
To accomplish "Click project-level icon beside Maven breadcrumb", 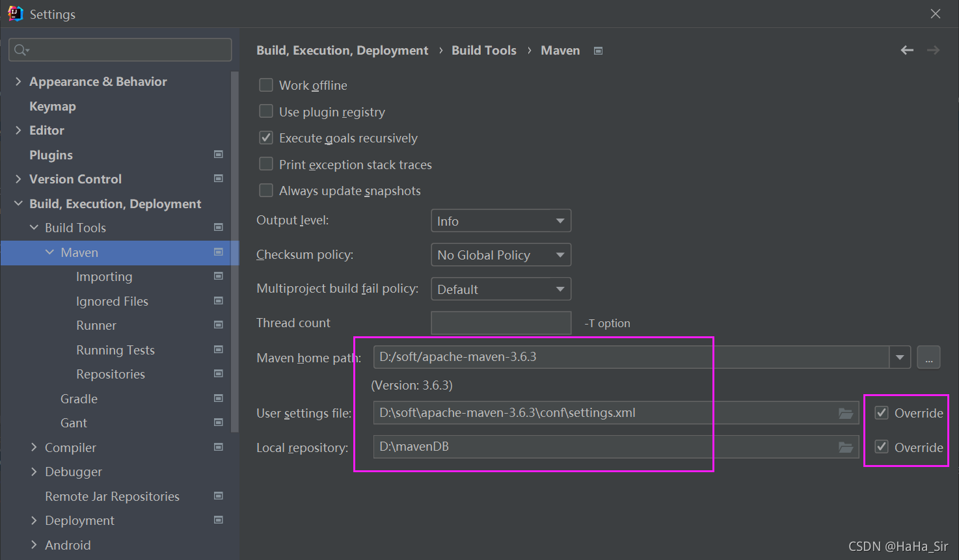I will click(598, 51).
